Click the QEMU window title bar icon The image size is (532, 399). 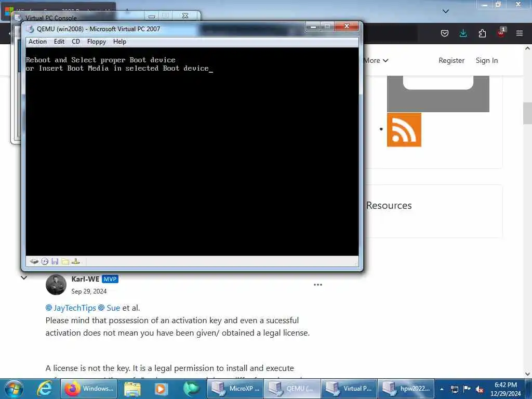[30, 29]
